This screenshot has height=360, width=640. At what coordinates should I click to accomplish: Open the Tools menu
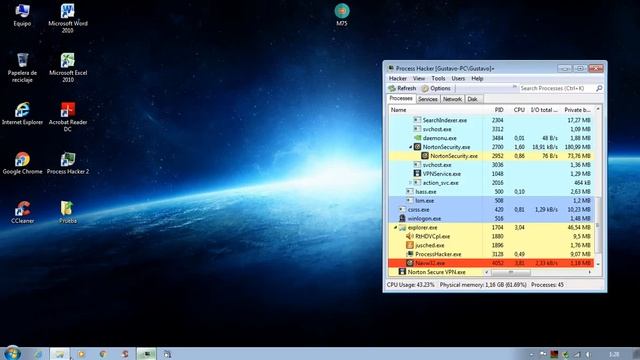(438, 78)
